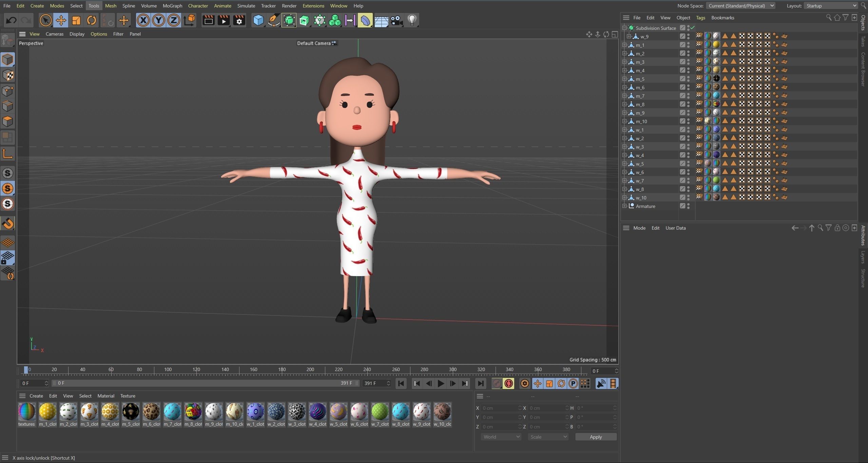Screen dimensions: 868x463
Task: Activate the Rotate tool
Action: [92, 20]
